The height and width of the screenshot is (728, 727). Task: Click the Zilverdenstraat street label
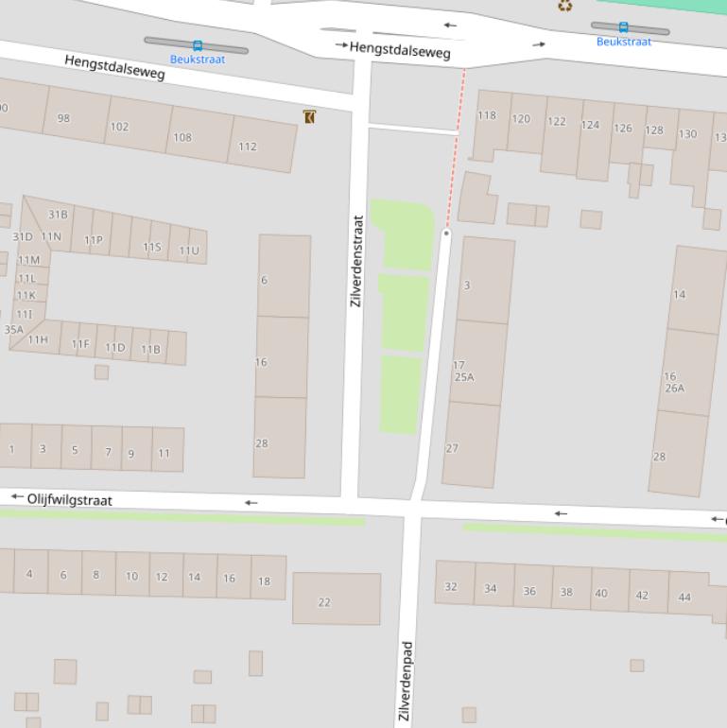[x=356, y=260]
